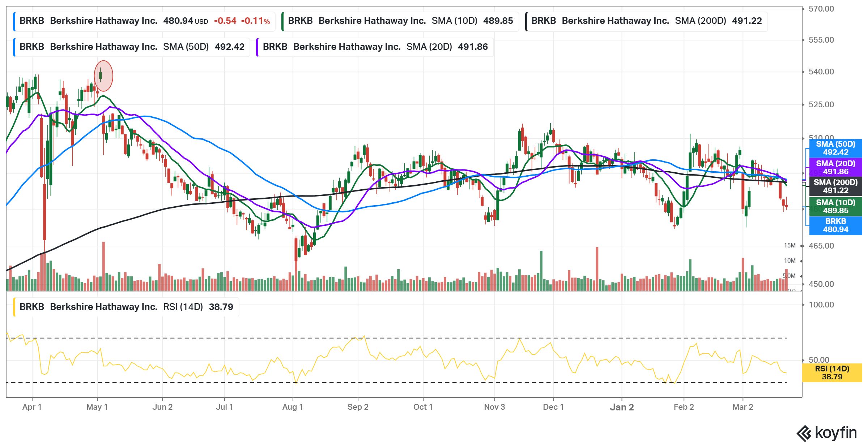Click the 100.00 label on RSI axis
Viewport: 868px width, 448px height.
[821, 305]
